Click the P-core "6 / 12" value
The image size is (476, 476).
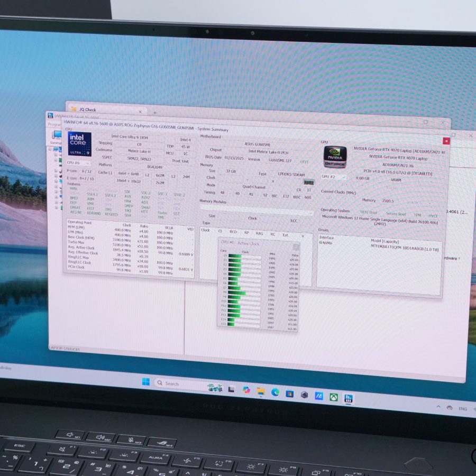87,171
